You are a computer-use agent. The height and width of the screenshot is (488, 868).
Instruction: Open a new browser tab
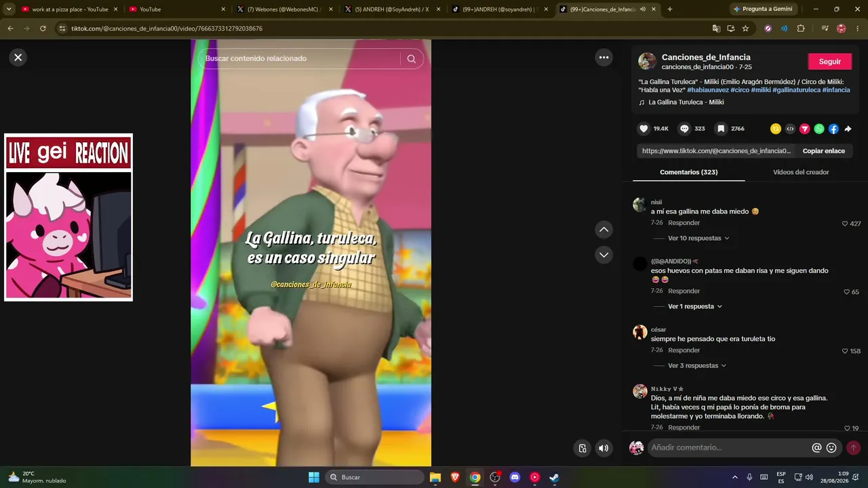(670, 9)
